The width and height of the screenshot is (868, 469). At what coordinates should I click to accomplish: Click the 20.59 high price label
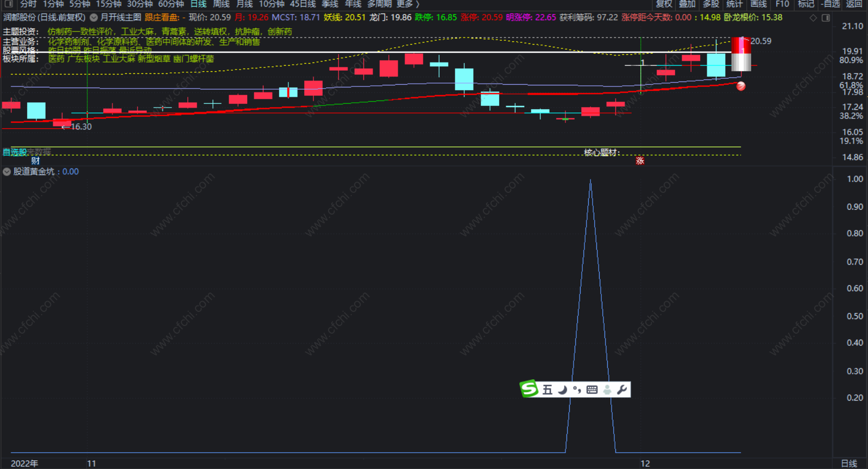click(761, 41)
